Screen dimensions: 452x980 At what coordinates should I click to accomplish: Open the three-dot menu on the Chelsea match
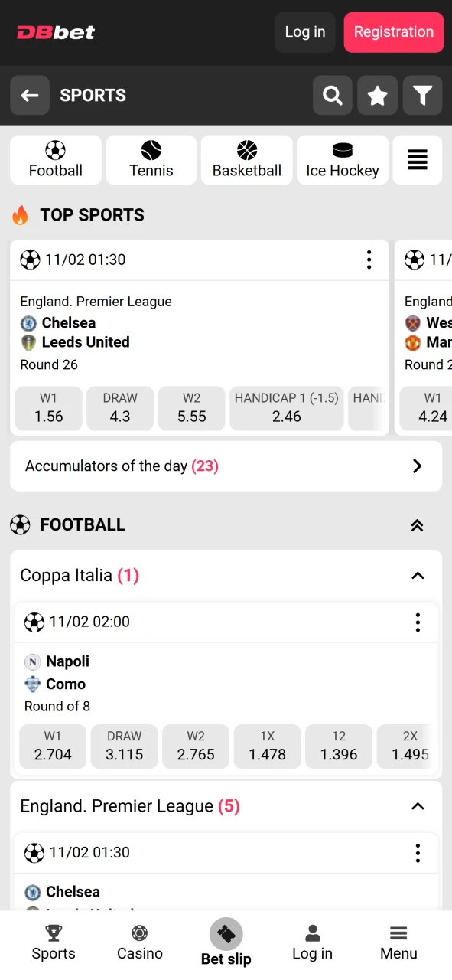369,260
